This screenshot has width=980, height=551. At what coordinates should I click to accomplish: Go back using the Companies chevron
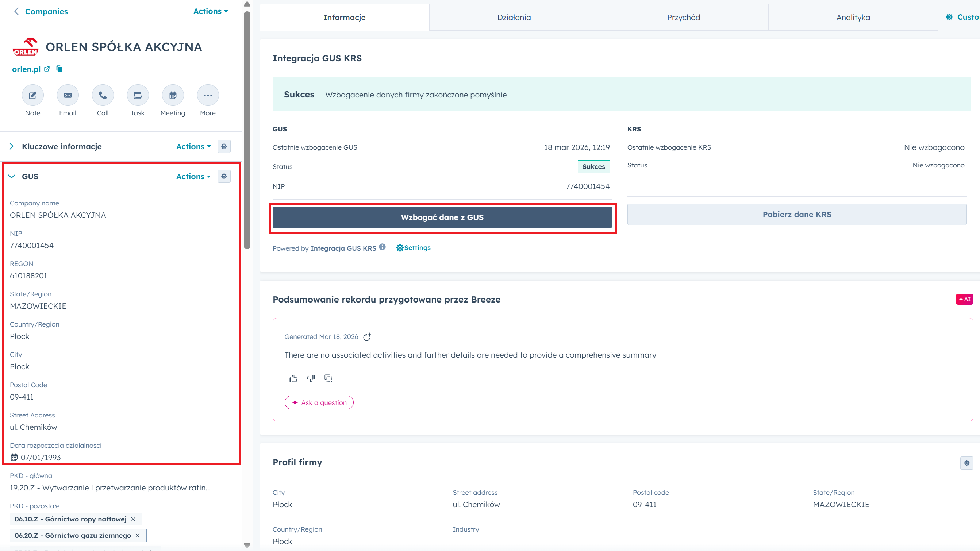pyautogui.click(x=16, y=11)
